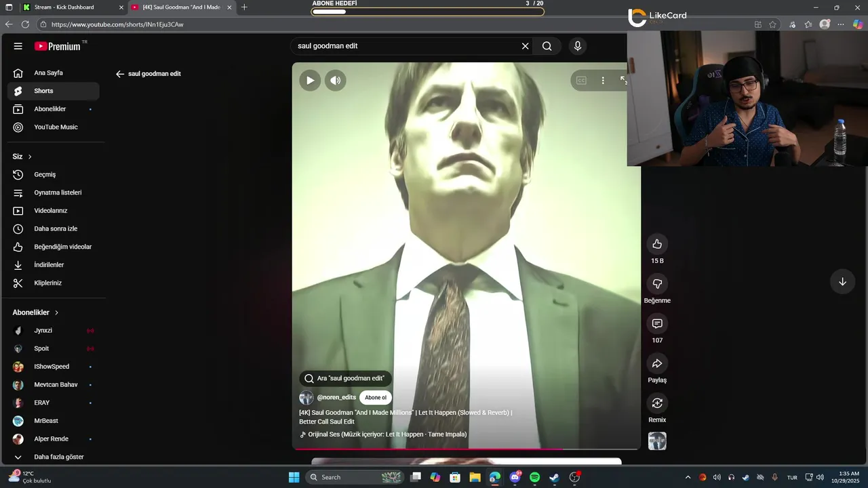Dislike the short with Beğenme thumb
Image resolution: width=868 pixels, height=488 pixels.
[x=657, y=284]
